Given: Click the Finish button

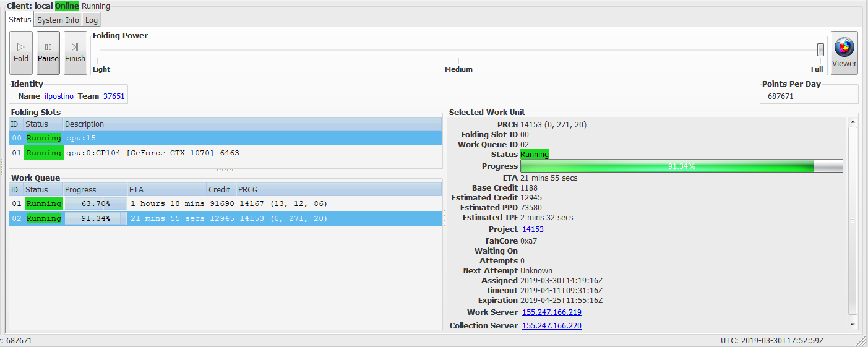Looking at the screenshot, I should click(x=75, y=53).
